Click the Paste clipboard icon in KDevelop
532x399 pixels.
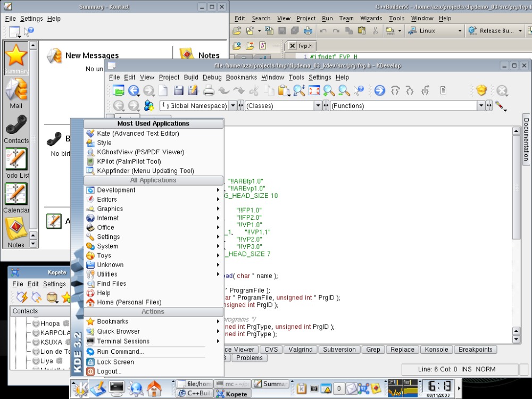coord(284,90)
